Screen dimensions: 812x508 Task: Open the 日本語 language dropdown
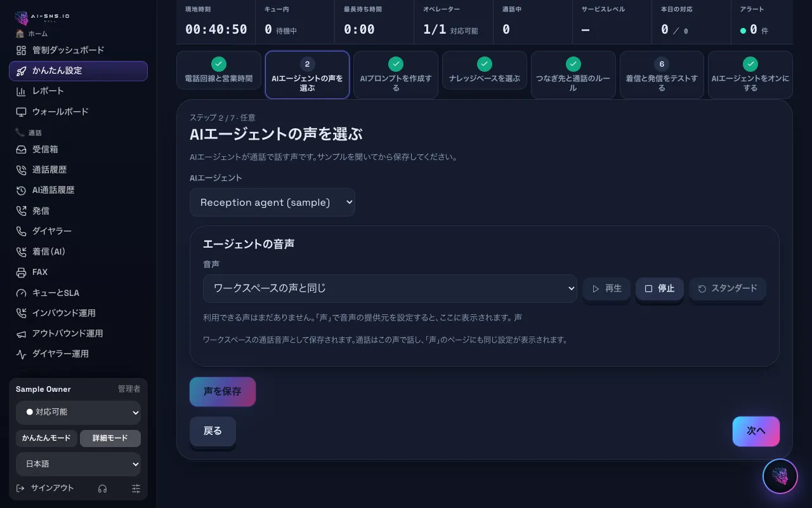[x=79, y=464]
